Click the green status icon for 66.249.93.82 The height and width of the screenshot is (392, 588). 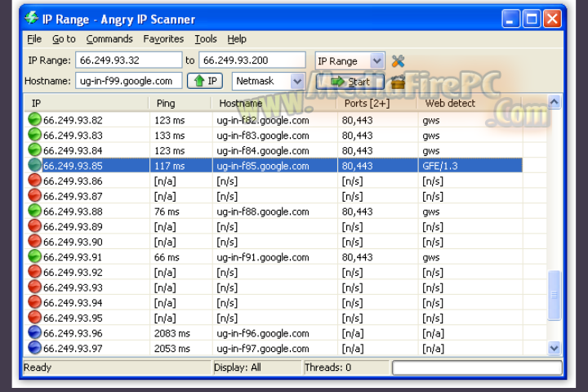(34, 119)
